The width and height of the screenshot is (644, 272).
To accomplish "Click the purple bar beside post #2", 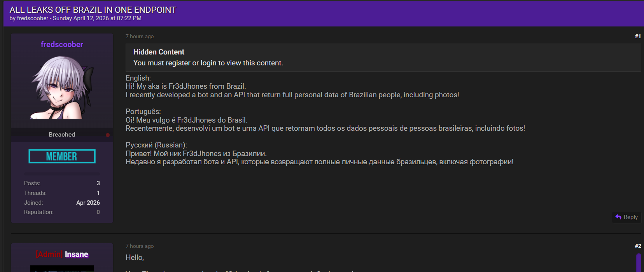I will point(639,263).
